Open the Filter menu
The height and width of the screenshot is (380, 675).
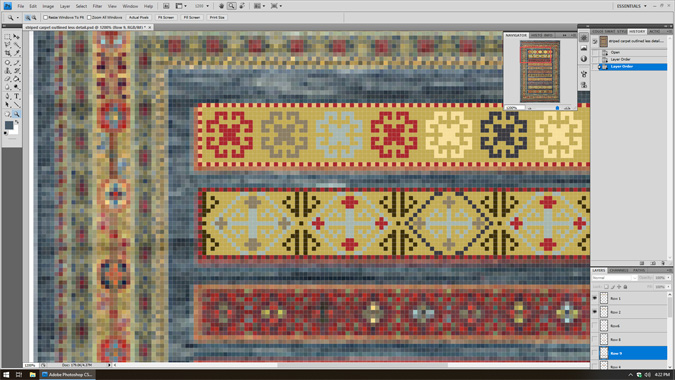click(x=97, y=6)
